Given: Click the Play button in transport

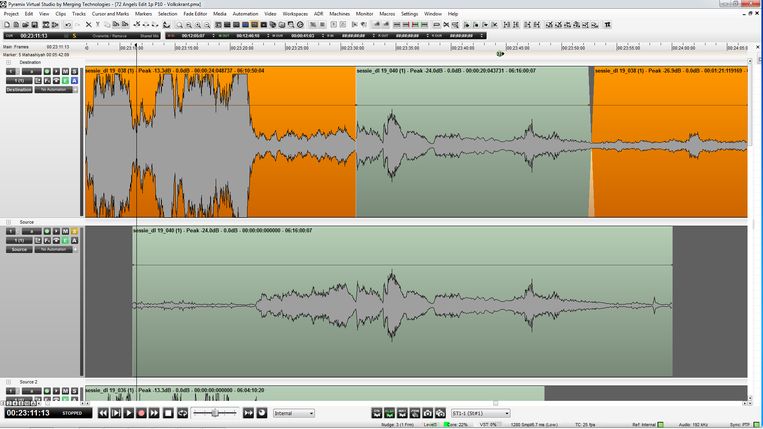Looking at the screenshot, I should click(129, 412).
